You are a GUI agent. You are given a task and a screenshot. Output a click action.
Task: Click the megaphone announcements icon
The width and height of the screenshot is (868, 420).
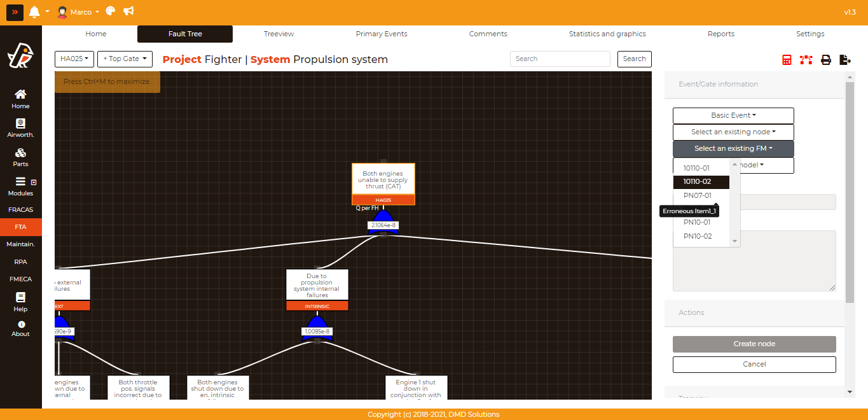[x=128, y=11]
